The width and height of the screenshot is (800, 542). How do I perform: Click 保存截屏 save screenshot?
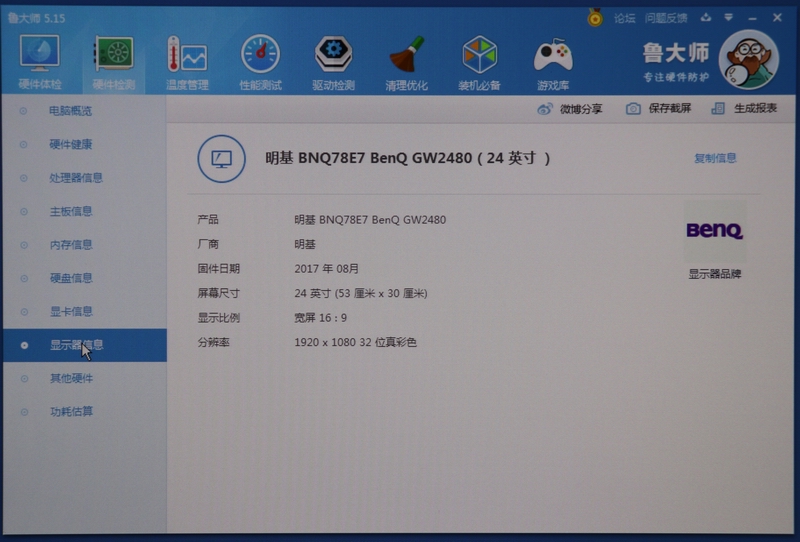pos(659,108)
